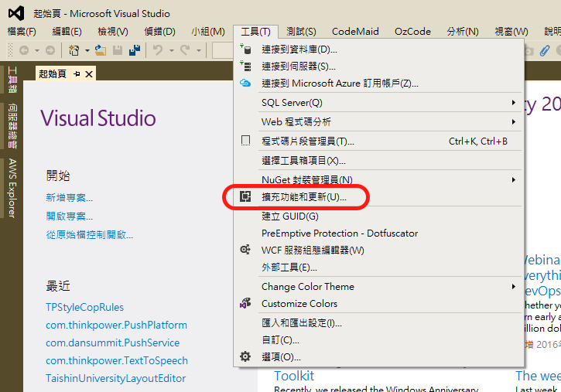
Task: Open the AWS Explorer side panel tab
Action: coord(12,189)
